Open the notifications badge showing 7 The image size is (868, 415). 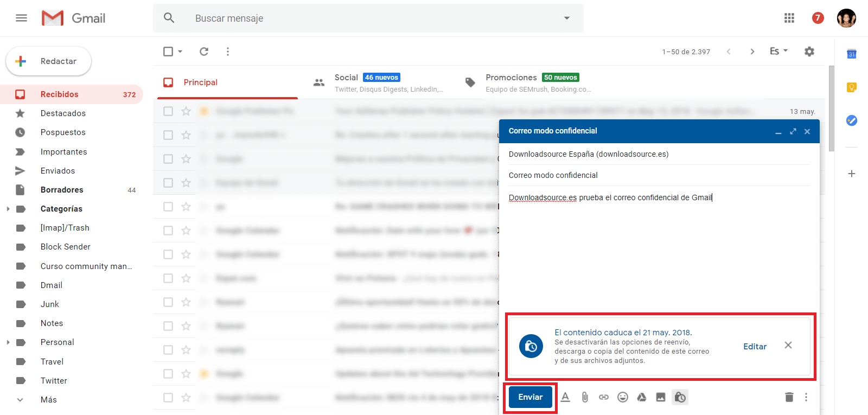point(818,18)
